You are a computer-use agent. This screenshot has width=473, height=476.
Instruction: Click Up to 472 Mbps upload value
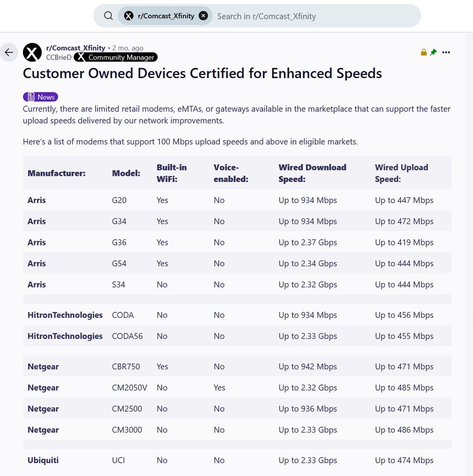click(404, 221)
